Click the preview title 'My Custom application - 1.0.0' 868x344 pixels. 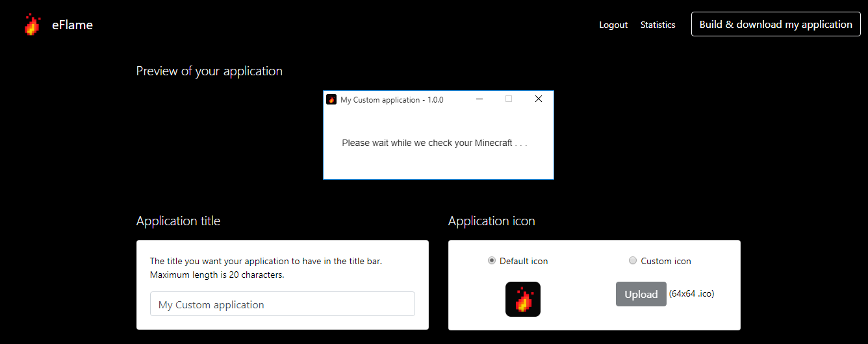coord(392,100)
